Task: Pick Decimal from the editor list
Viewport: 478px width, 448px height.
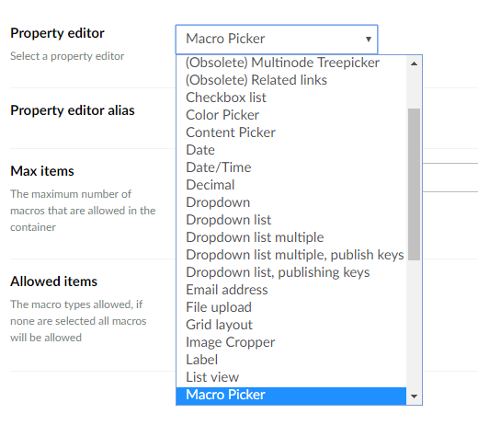Action: click(x=291, y=185)
